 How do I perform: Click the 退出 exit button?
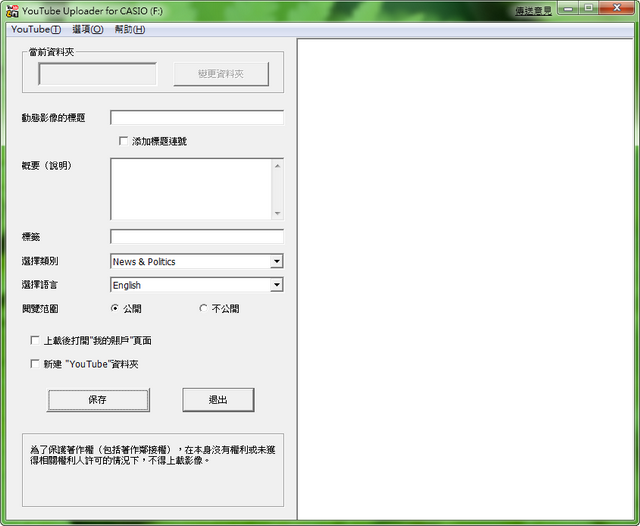click(x=218, y=400)
